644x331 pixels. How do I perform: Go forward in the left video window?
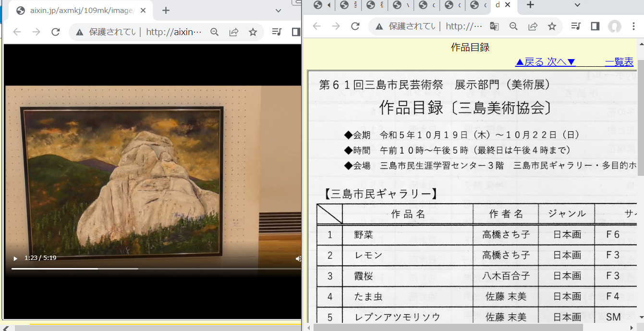coord(36,32)
